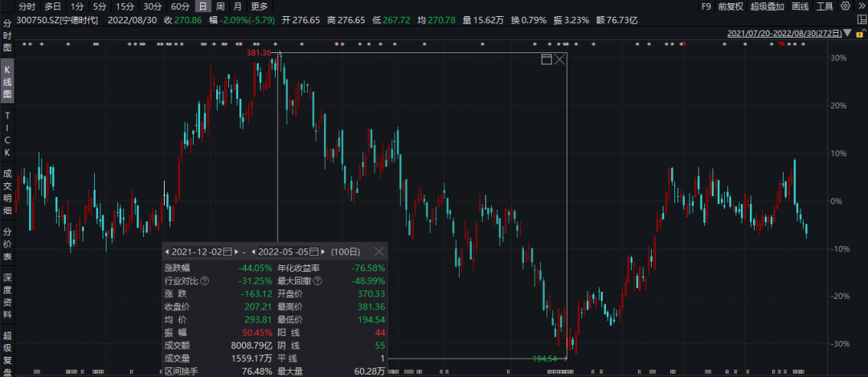Click volume 15.62万 in header

tap(489, 20)
